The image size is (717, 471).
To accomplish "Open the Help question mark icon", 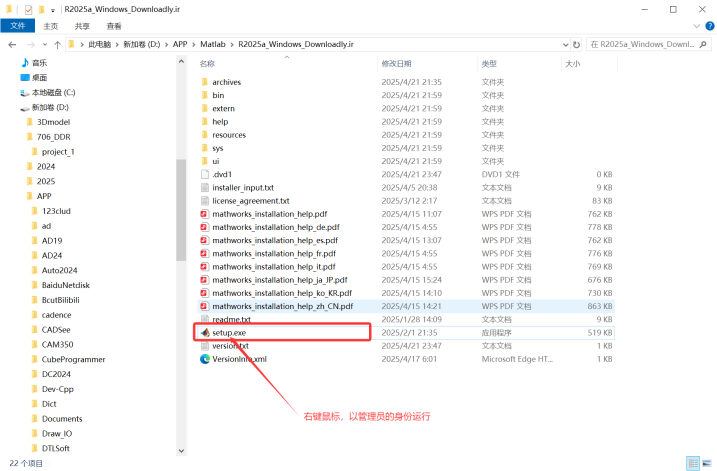I will pyautogui.click(x=710, y=26).
